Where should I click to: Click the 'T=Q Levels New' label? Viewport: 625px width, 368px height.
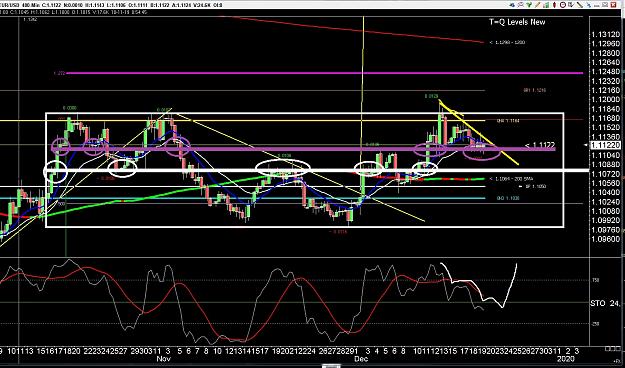pos(517,22)
